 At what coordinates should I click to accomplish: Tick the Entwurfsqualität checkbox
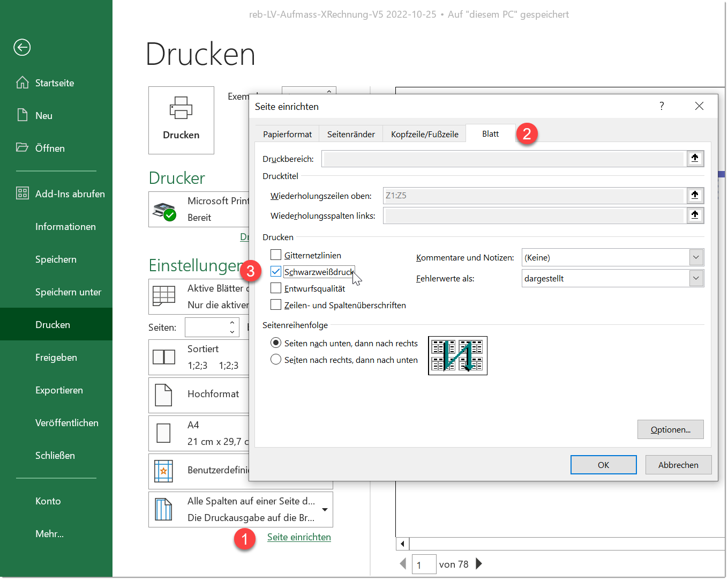[276, 288]
